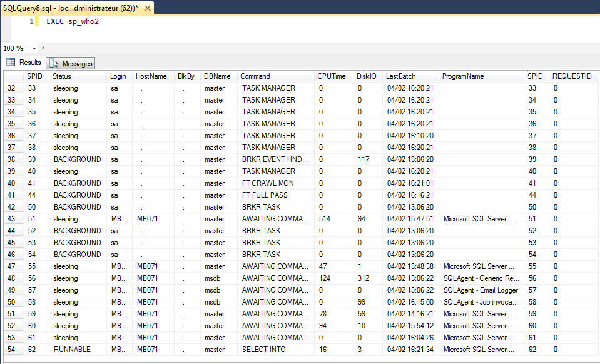The image size is (600, 364).
Task: Switch to the Messages tab
Action: (x=71, y=63)
